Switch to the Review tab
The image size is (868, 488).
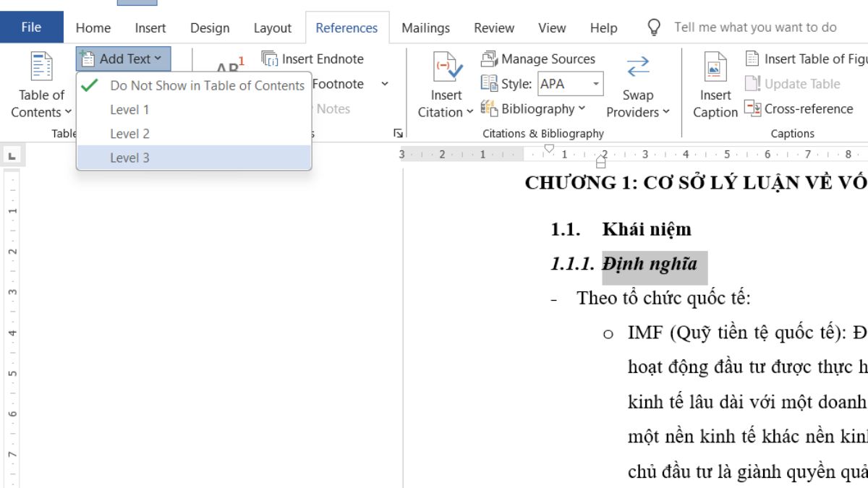coord(494,28)
